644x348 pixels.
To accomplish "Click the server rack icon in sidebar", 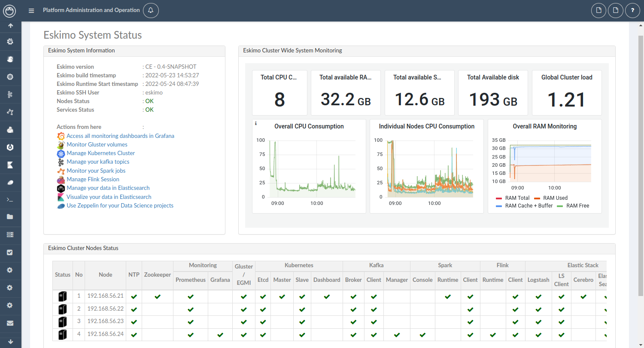I will [10, 235].
